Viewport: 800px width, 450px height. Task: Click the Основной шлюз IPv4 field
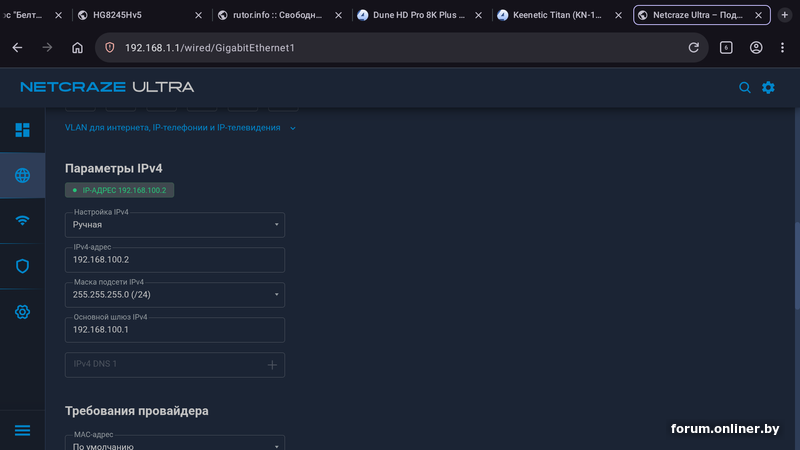pos(175,330)
